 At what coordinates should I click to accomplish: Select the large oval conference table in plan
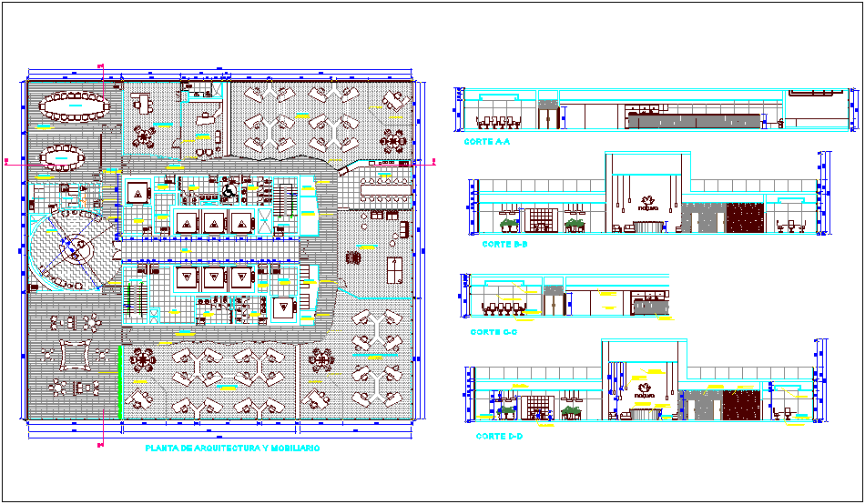75,105
